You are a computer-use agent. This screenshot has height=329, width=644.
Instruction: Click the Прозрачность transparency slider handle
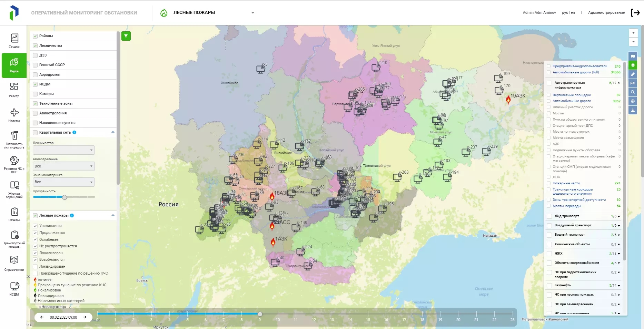[x=65, y=197]
